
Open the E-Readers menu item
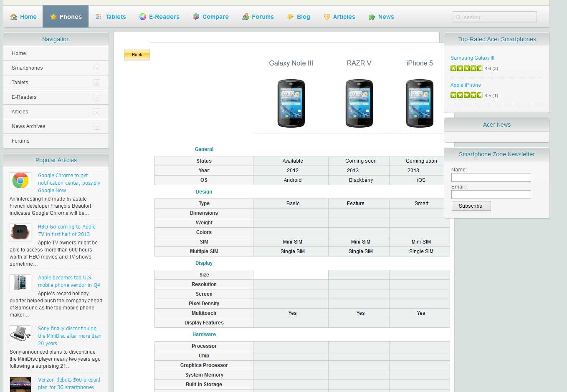tap(159, 17)
